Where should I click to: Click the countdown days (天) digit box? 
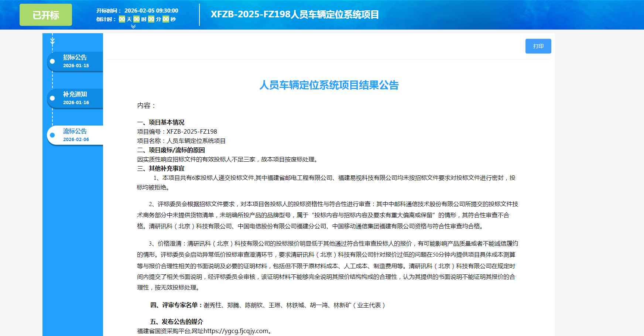[x=122, y=19]
